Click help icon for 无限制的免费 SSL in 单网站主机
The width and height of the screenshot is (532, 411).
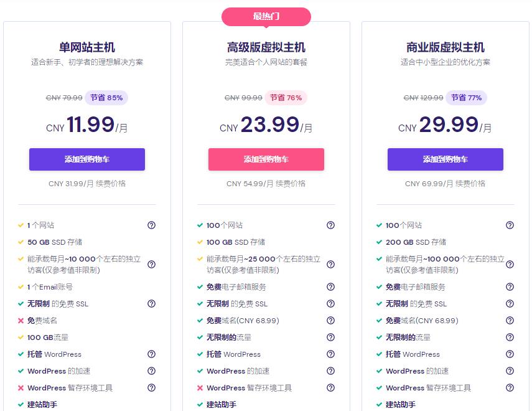[x=151, y=304]
